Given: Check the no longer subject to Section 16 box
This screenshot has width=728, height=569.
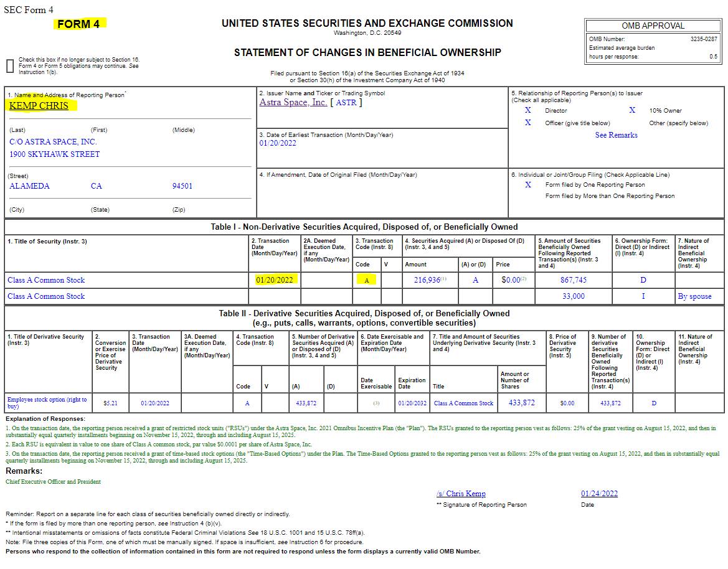Looking at the screenshot, I should coord(10,66).
